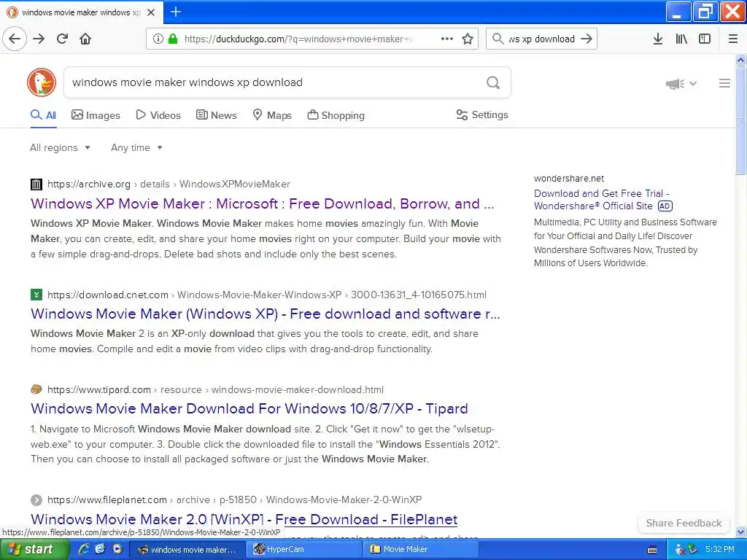Image resolution: width=747 pixels, height=560 pixels.
Task: Go forward one page
Action: point(39,39)
